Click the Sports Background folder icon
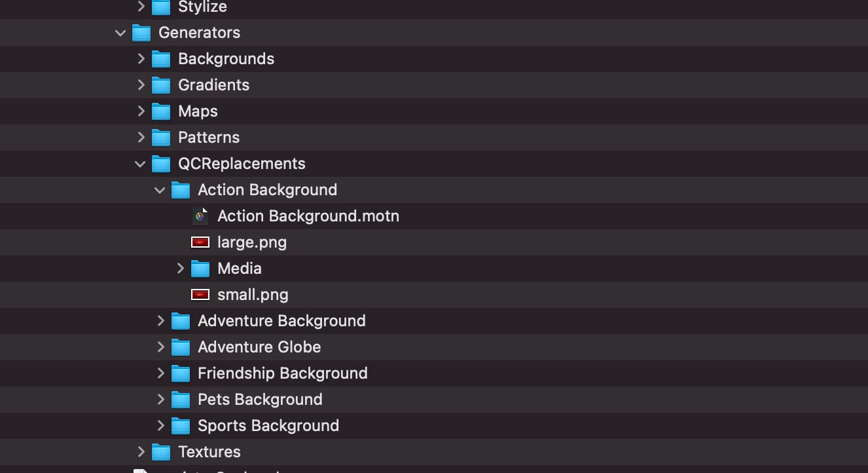This screenshot has width=868, height=473. coord(181,426)
